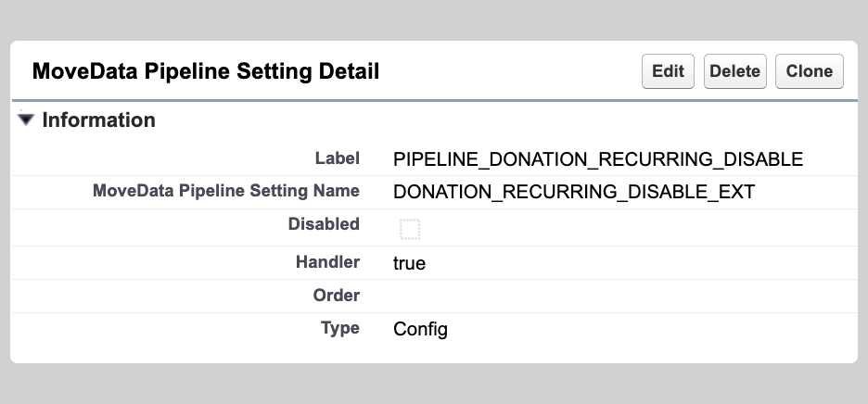The image size is (868, 404).
Task: Click the DONATION_RECURRING_DISABLE_EXT name value
Action: [574, 193]
